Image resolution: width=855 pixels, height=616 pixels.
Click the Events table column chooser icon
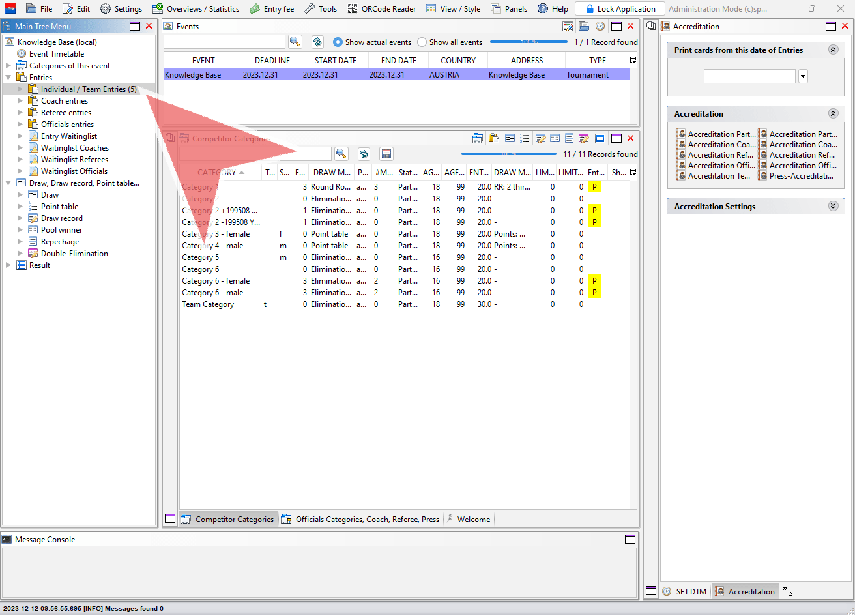point(633,60)
